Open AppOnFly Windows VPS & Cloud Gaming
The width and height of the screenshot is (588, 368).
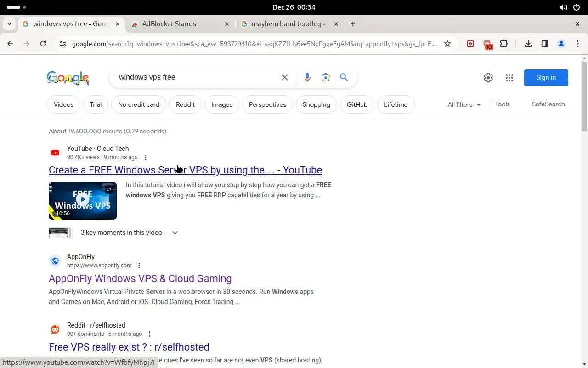[x=140, y=278]
